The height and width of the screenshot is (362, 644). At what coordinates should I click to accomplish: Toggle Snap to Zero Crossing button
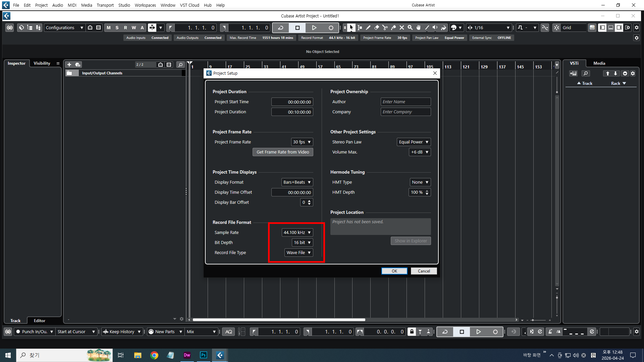pos(545,27)
